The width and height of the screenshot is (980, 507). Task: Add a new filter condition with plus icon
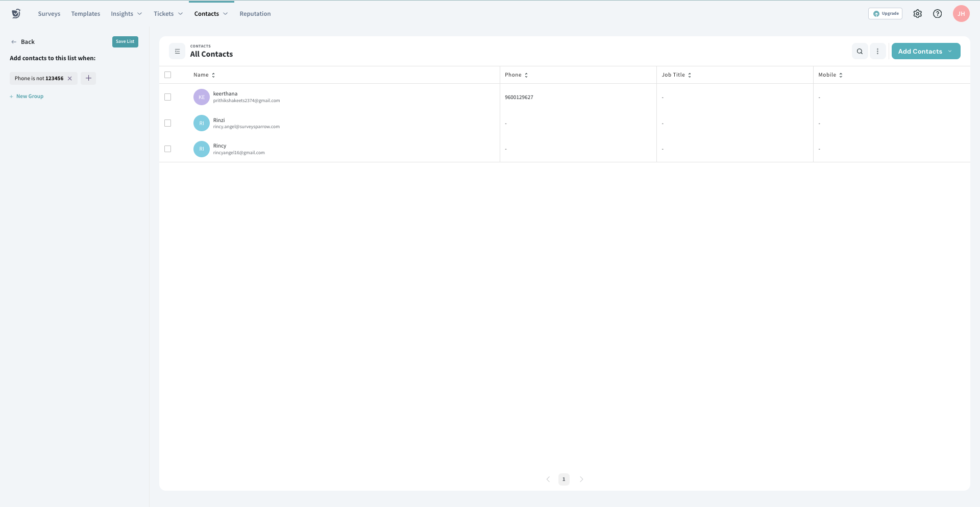88,78
